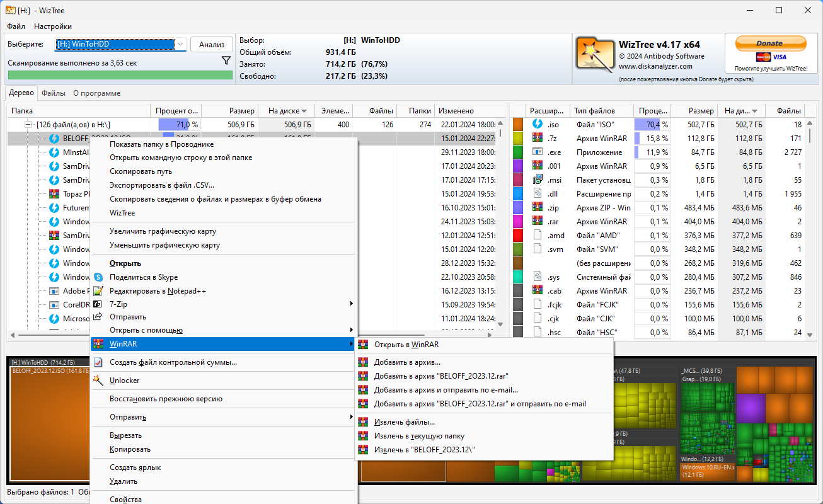Click the Анализ button
This screenshot has height=504, width=823.
[212, 44]
